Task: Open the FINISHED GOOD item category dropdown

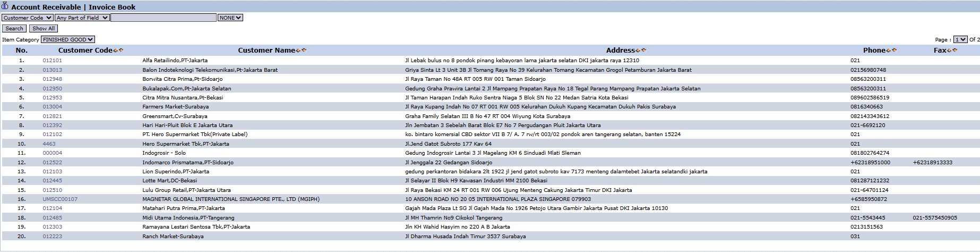Action: tap(68, 39)
